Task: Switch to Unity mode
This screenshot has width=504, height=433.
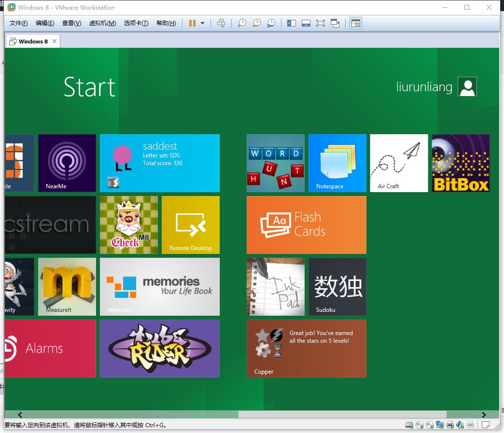Action: (335, 23)
